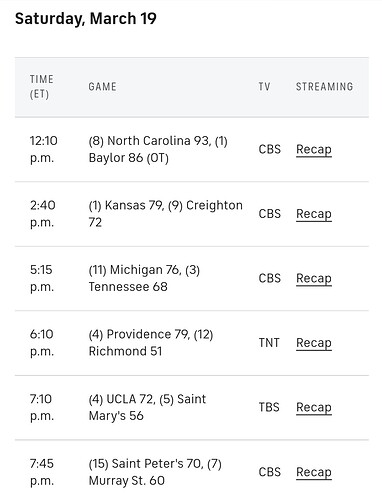This screenshot has width=382, height=500.
Task: Open Recap for Providence vs Richmond game
Action: (314, 343)
